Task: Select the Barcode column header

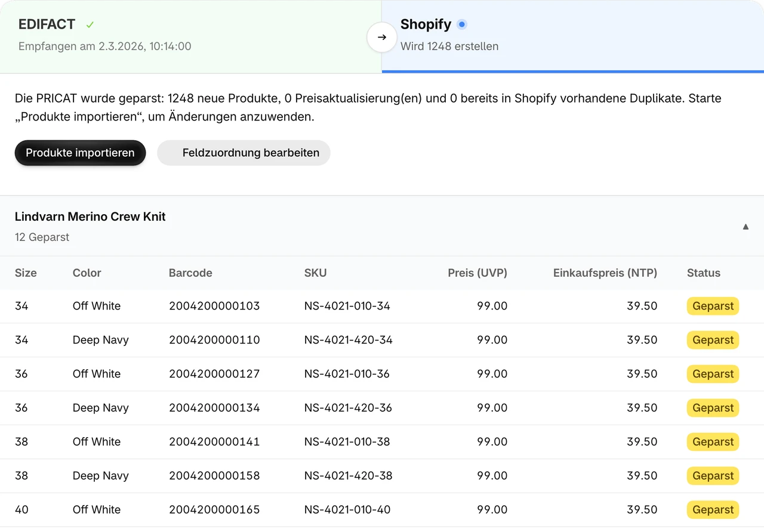Action: tap(190, 273)
